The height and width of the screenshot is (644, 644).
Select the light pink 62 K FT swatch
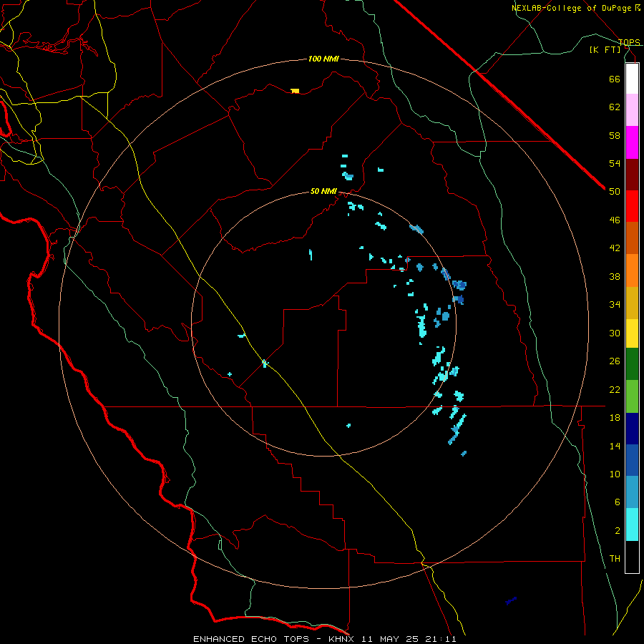tap(632, 110)
